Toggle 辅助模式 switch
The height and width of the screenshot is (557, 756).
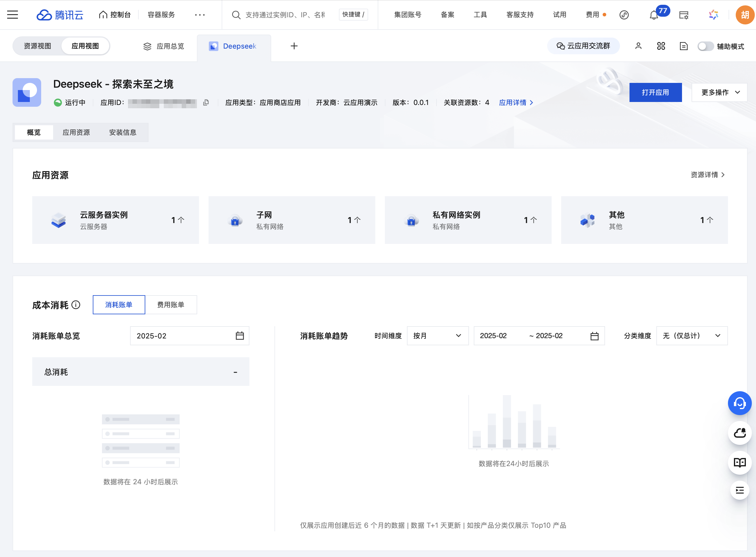[x=706, y=46]
